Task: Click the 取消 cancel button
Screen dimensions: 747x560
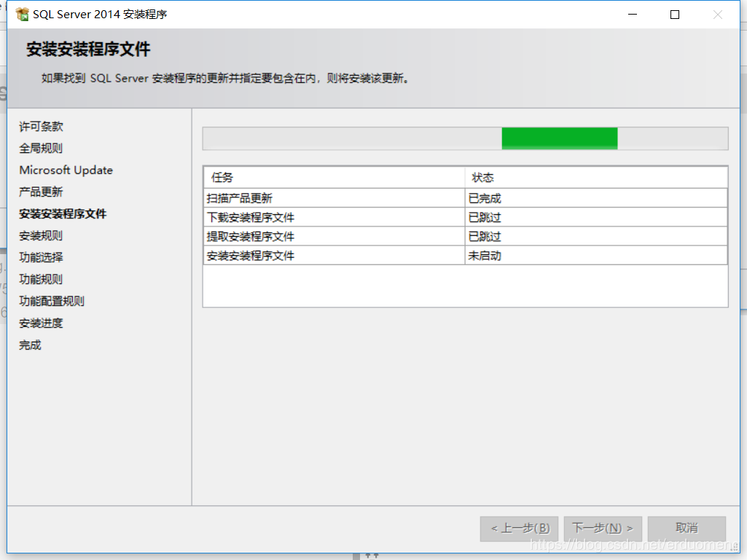Action: 687,529
